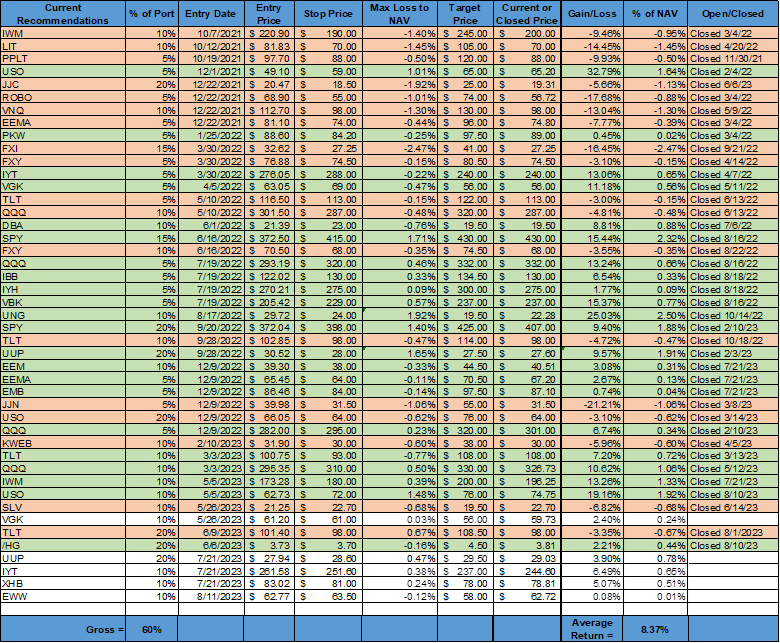Click the 'Closed 8/1/2023' status cell
The height and width of the screenshot is (643, 780).
[733, 533]
